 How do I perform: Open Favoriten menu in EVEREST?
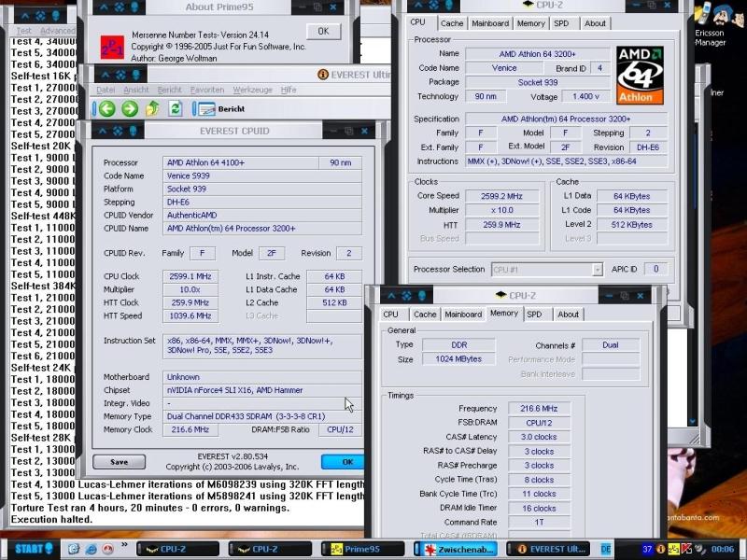pyautogui.click(x=206, y=90)
